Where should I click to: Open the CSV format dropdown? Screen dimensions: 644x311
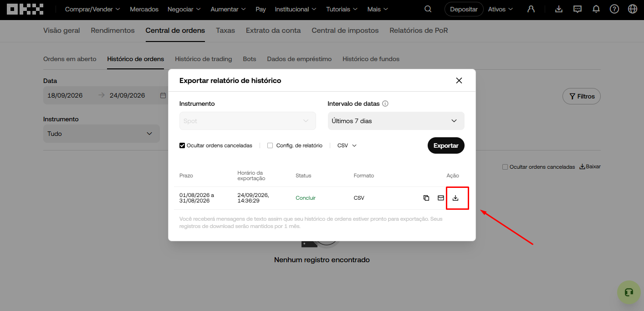347,145
